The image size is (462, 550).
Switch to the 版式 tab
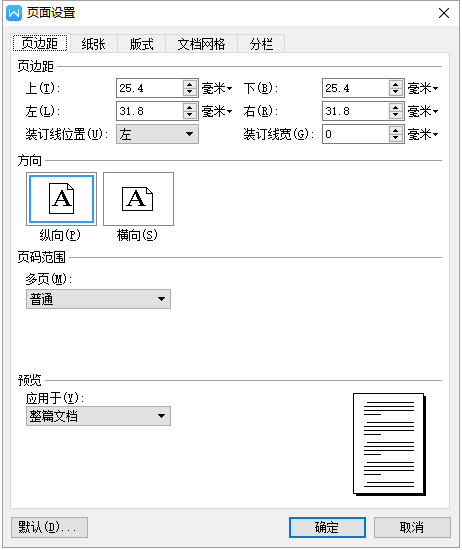click(142, 44)
